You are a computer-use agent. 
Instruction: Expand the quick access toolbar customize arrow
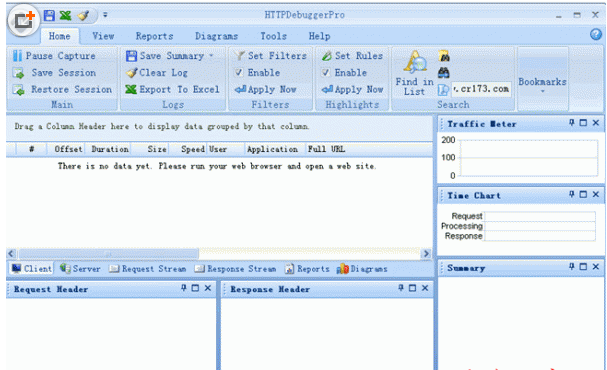click(x=105, y=15)
